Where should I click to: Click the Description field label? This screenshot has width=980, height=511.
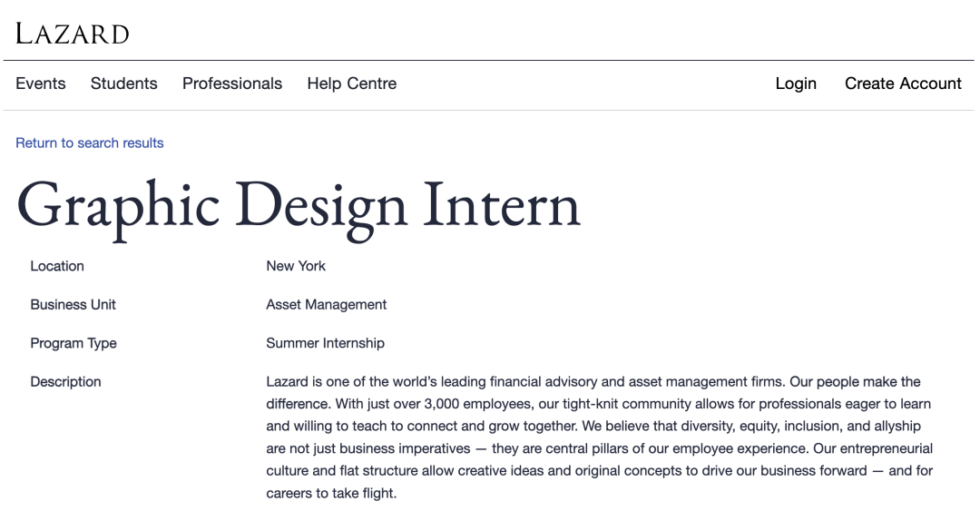point(65,381)
